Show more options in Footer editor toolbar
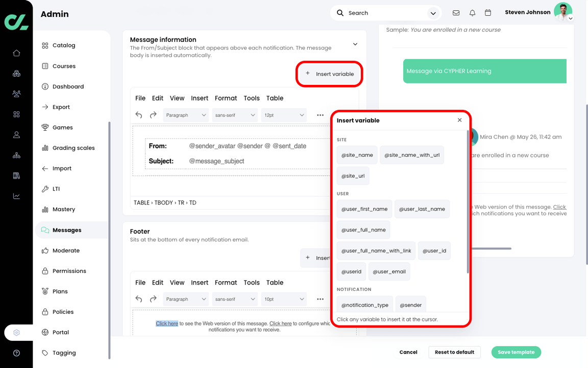This screenshot has height=368, width=588. (320, 299)
